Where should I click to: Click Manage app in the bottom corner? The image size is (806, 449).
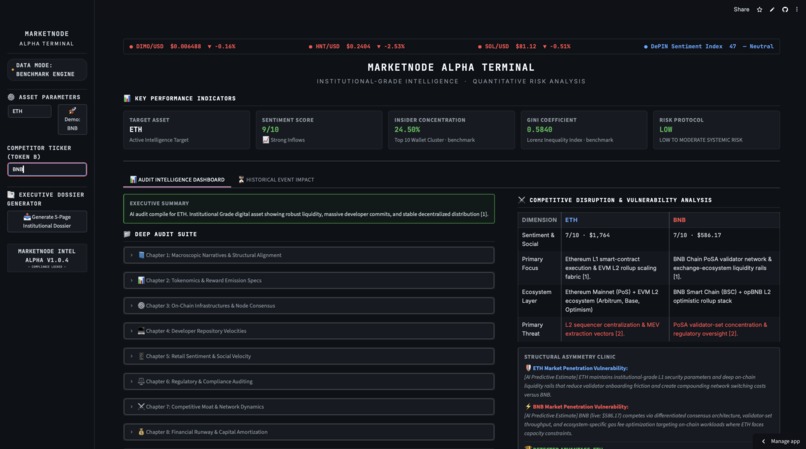tap(780, 441)
